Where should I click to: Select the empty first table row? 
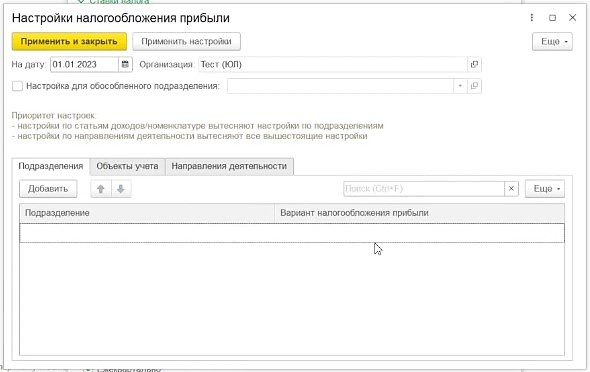tap(292, 233)
